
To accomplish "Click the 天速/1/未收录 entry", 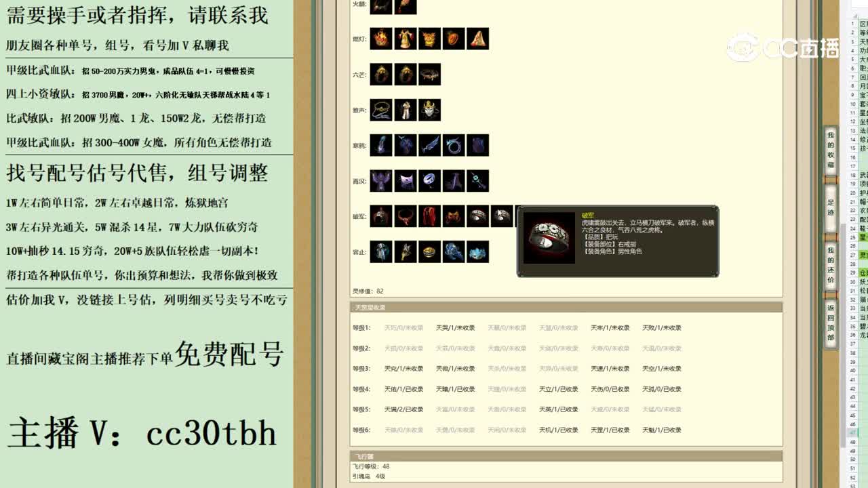I will tap(610, 369).
